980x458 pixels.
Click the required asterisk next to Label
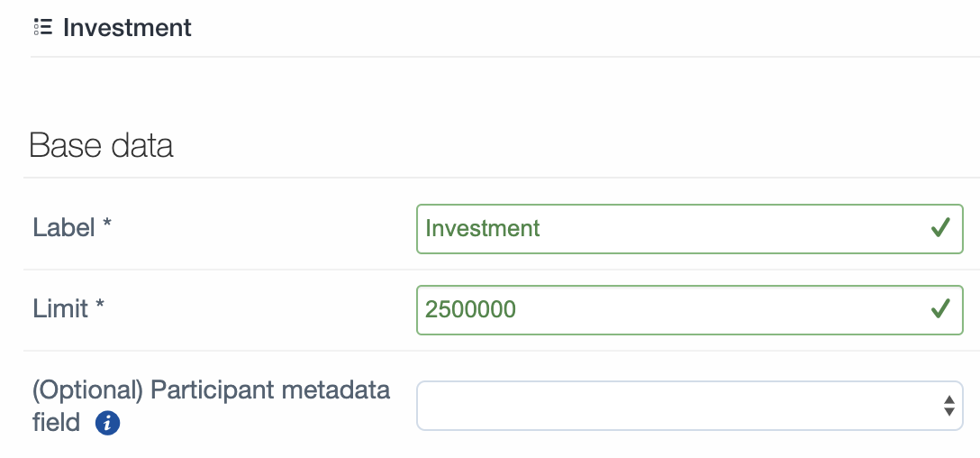107,223
